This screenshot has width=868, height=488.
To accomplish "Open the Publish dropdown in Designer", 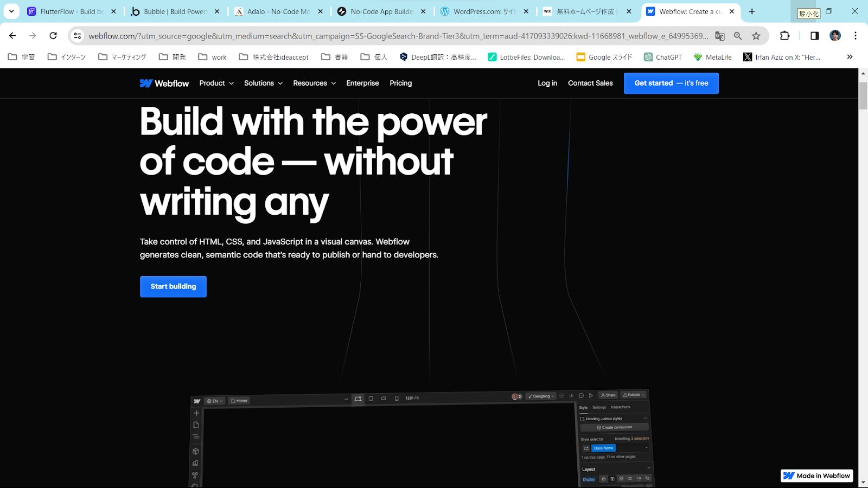I will [x=634, y=395].
